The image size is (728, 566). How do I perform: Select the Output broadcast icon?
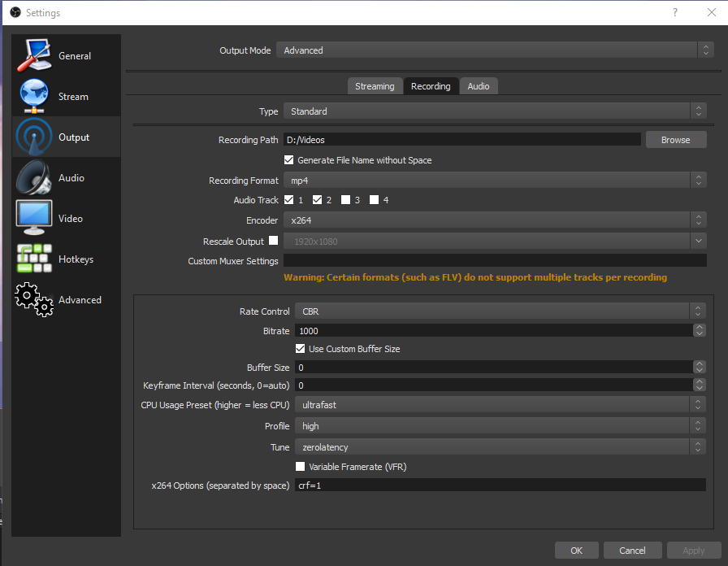click(34, 137)
